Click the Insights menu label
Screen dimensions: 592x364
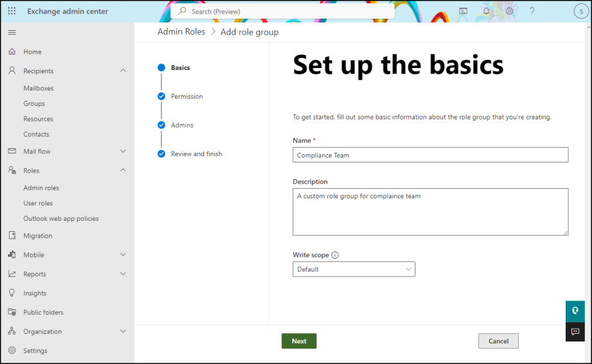pos(35,293)
